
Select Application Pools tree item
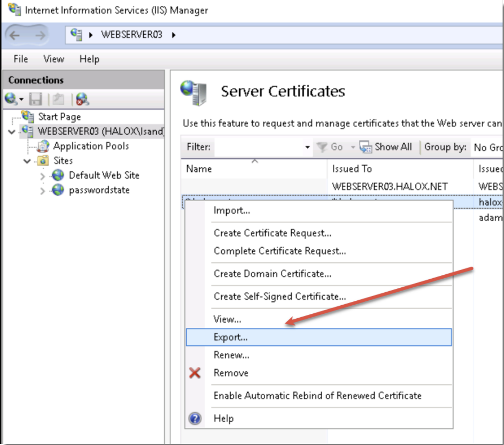point(91,146)
